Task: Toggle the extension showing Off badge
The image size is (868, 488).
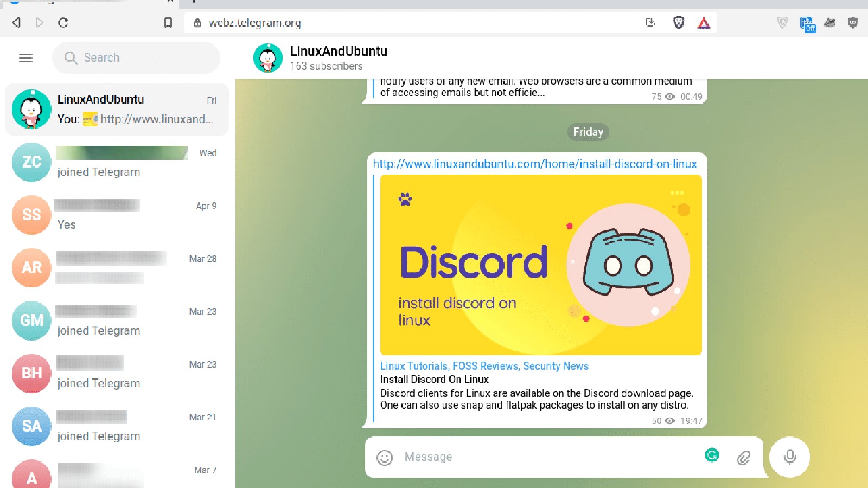Action: pos(807,24)
